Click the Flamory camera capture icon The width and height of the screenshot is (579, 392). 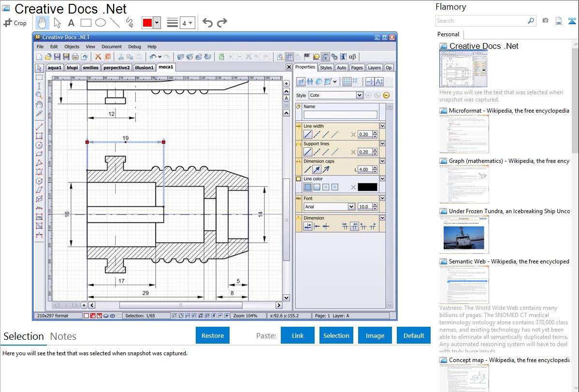(545, 21)
